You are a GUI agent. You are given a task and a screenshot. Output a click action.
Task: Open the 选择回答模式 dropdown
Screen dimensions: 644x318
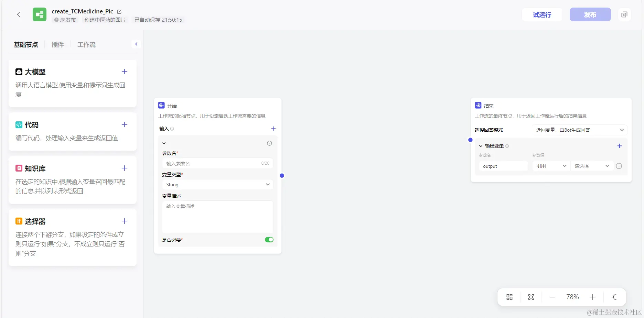click(580, 130)
